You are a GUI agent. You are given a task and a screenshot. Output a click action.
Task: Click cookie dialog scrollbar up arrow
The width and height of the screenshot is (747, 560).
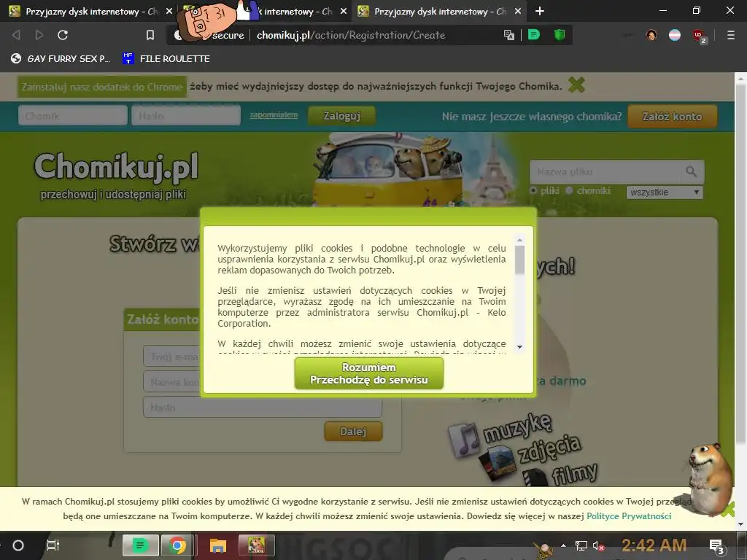[x=519, y=240]
